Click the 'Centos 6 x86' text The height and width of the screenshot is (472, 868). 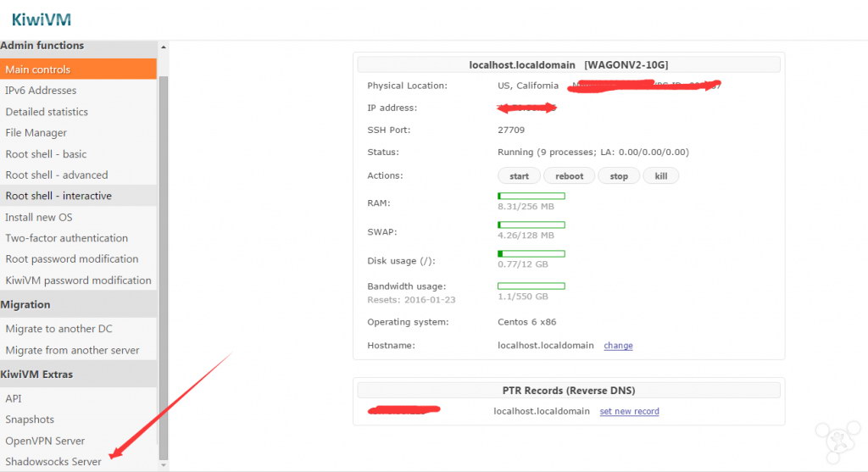tap(527, 322)
